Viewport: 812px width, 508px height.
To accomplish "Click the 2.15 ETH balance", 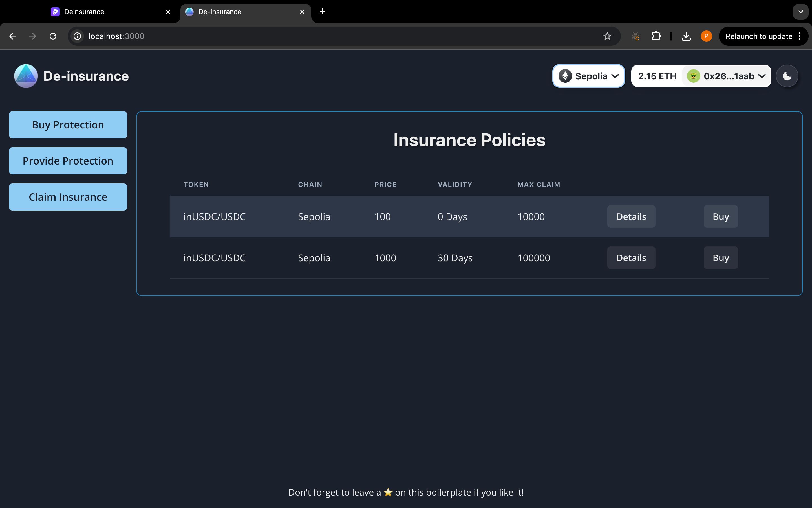I will [657, 76].
